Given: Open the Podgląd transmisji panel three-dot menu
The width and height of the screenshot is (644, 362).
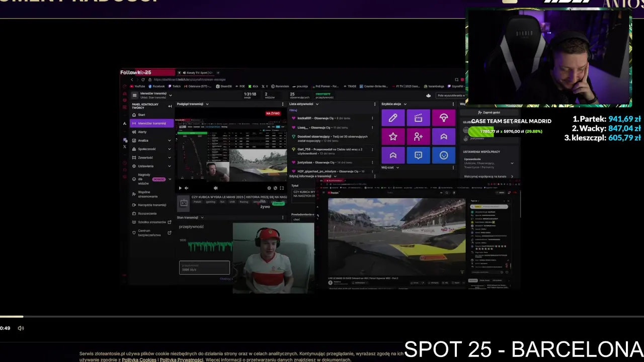Looking at the screenshot, I should (284, 104).
